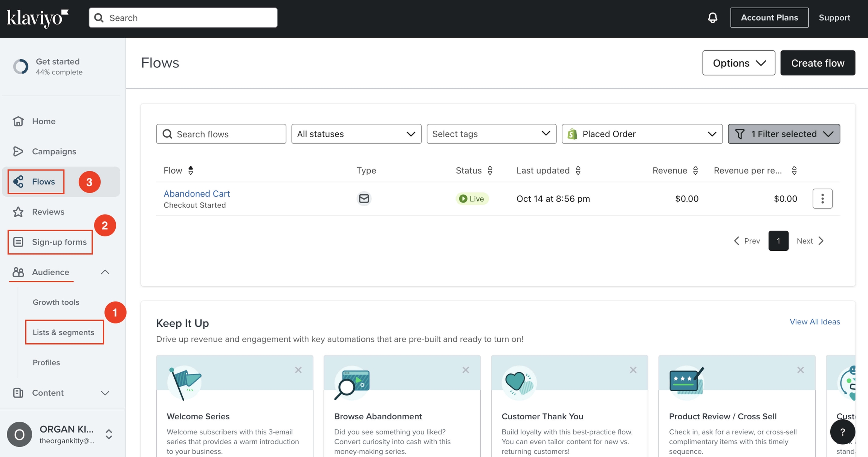Open the Home sidebar icon
The height and width of the screenshot is (457, 868).
(x=18, y=121)
